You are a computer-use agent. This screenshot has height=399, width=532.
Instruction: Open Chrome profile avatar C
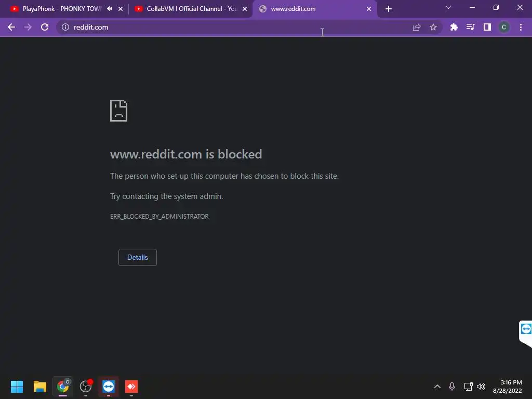[x=504, y=27]
